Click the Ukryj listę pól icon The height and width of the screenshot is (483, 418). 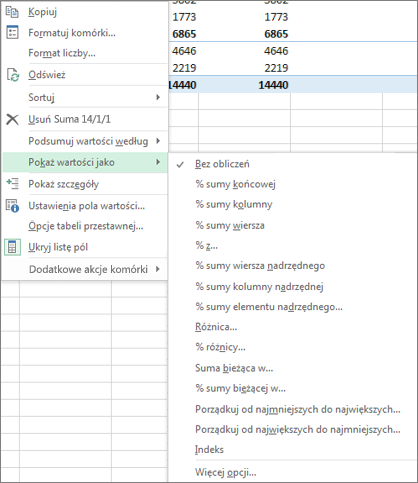(12, 247)
